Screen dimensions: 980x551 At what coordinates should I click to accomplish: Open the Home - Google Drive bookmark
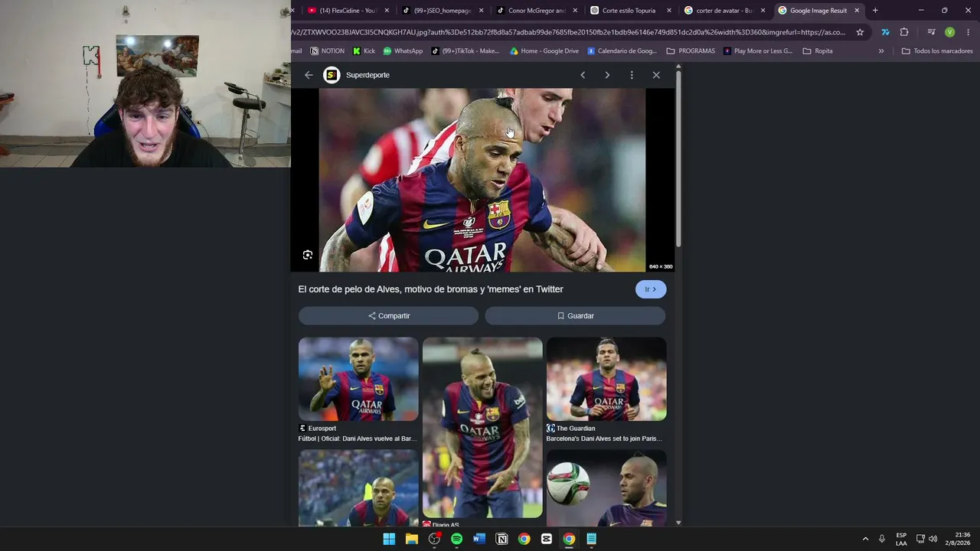point(544,51)
